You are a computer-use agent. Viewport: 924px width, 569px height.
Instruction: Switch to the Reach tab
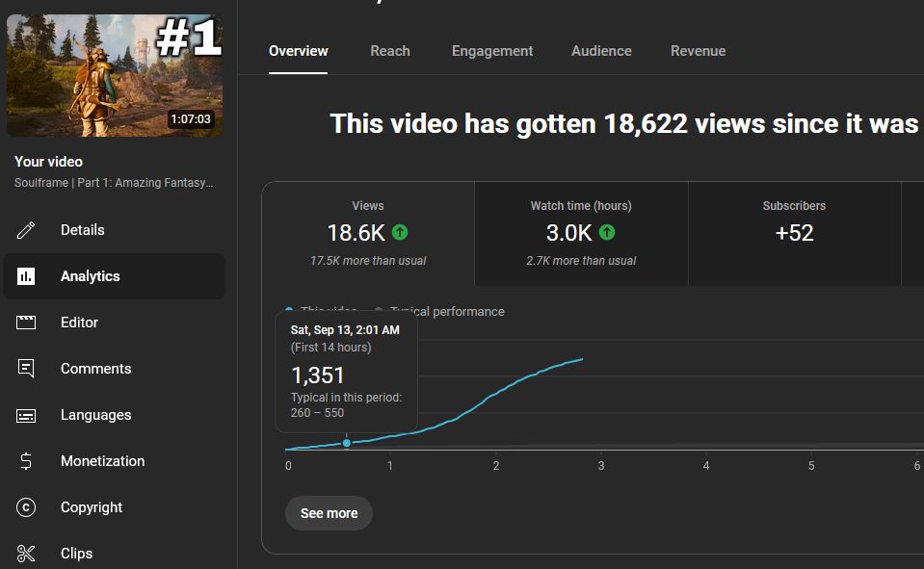pyautogui.click(x=390, y=51)
